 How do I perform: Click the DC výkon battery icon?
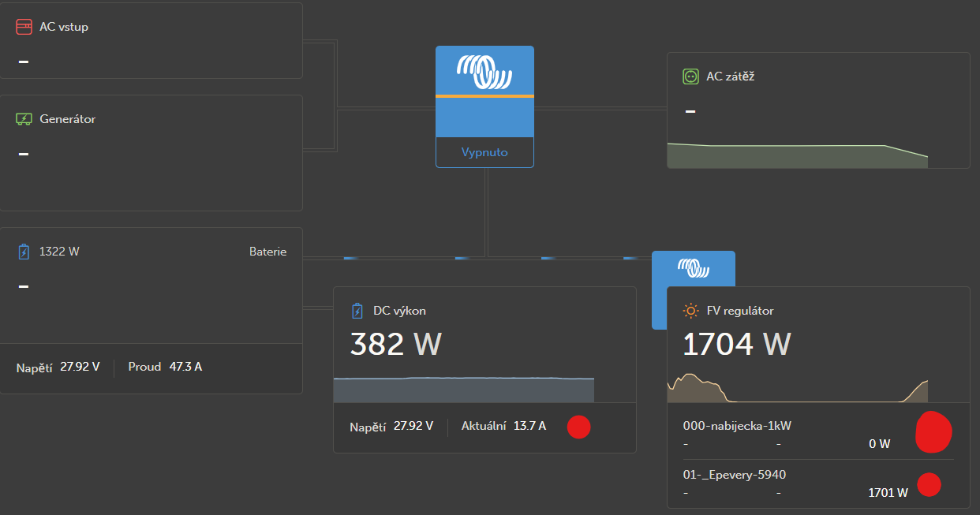357,311
